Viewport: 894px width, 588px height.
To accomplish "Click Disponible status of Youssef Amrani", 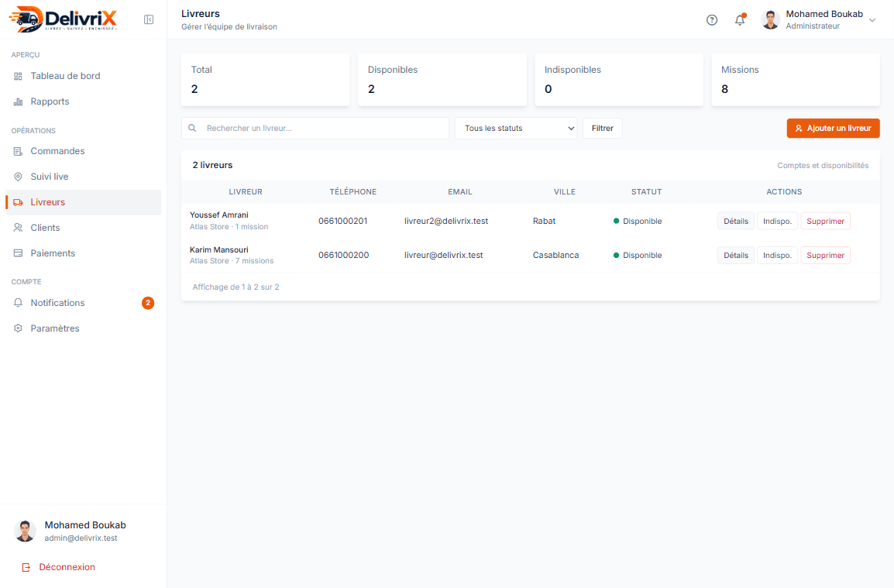I will [x=638, y=222].
